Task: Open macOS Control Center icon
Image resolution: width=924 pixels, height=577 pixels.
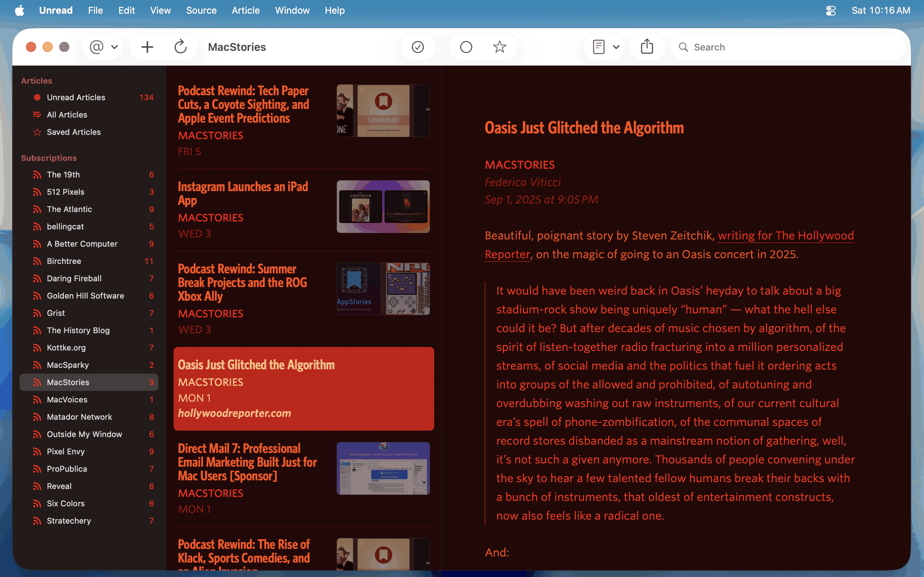Action: click(831, 10)
